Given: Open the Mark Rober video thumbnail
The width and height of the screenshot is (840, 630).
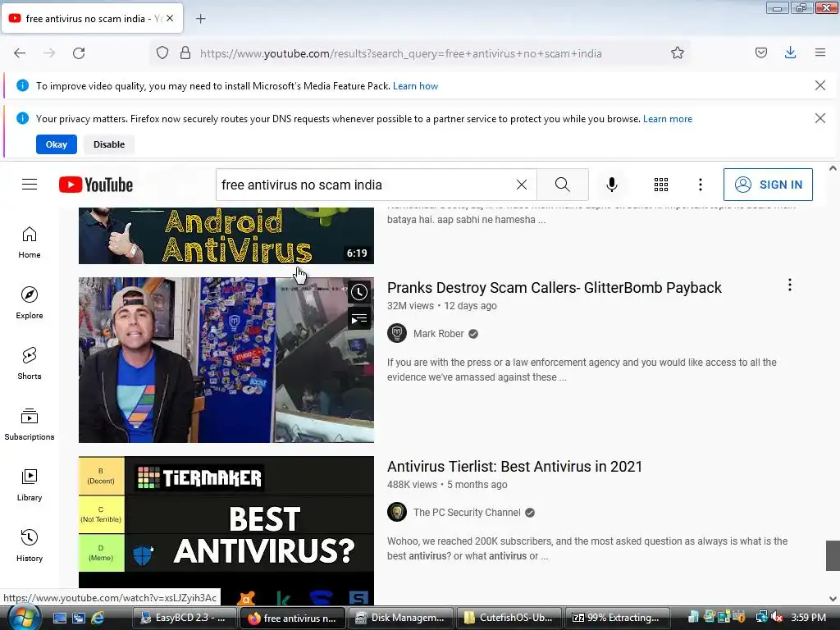Looking at the screenshot, I should pyautogui.click(x=226, y=360).
